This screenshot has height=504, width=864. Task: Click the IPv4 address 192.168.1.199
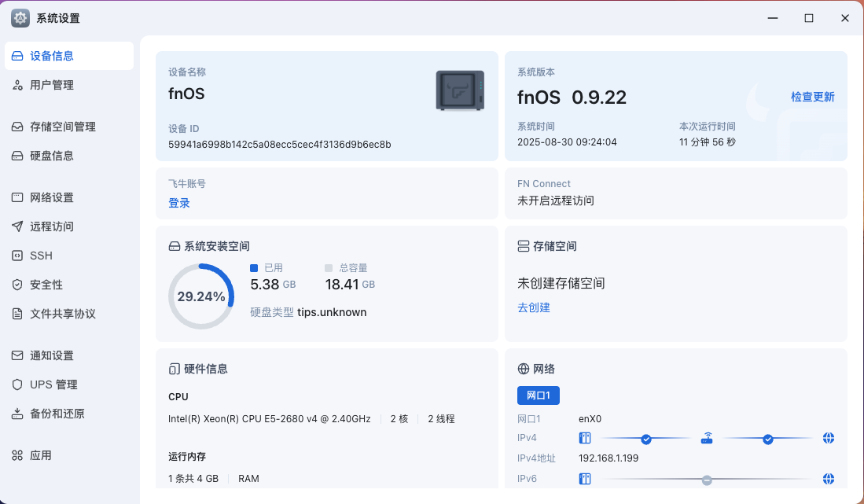[608, 458]
